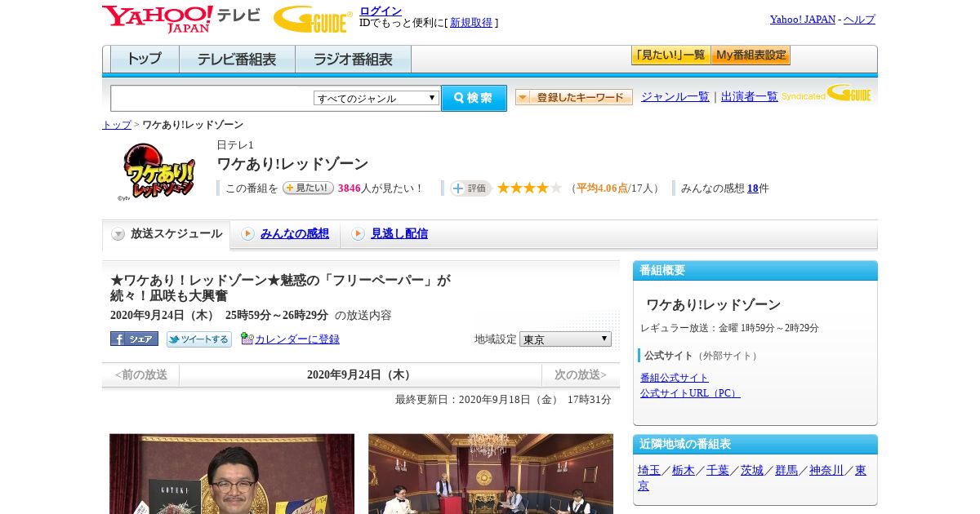Select the 2020年9月24日(木) date heading
980x514 pixels.
[x=360, y=375]
